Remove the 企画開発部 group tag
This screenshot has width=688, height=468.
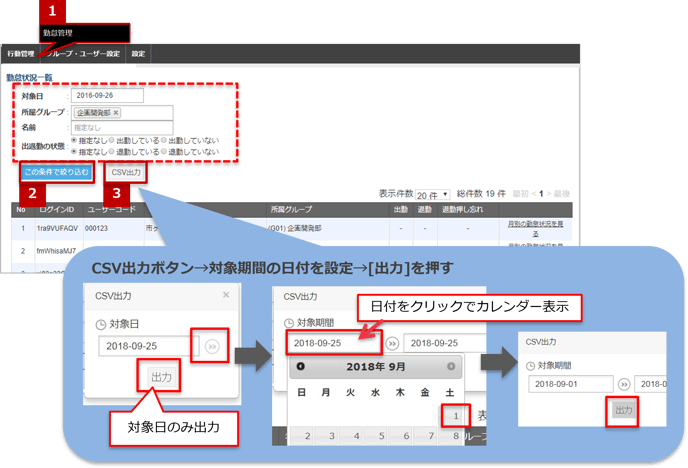coord(116,113)
